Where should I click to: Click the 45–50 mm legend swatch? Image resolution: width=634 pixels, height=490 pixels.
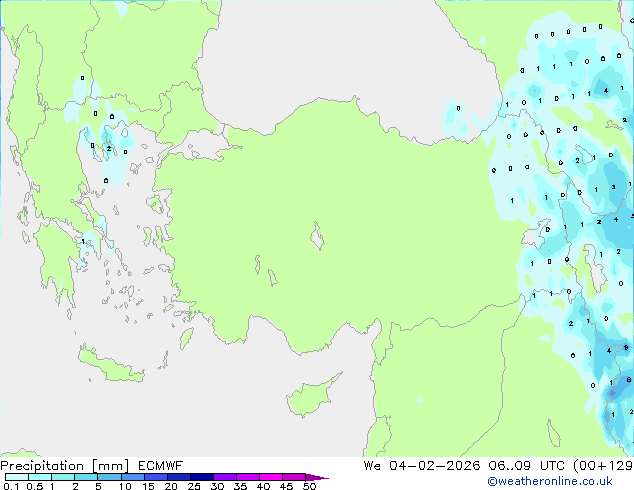coord(294,477)
